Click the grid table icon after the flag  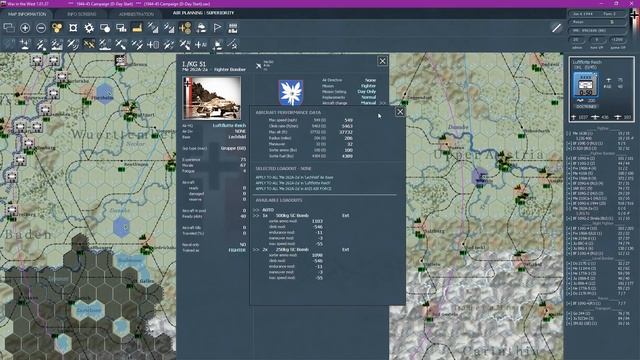[x=233, y=28]
